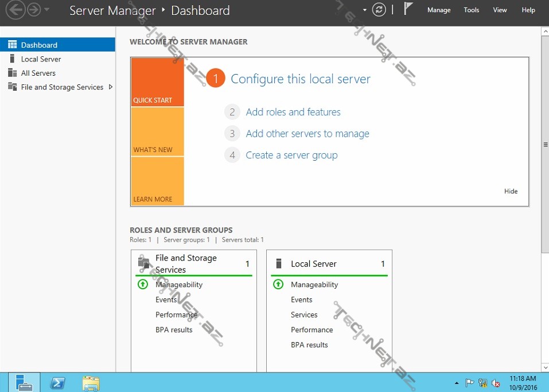Select All Servers in the sidebar
This screenshot has width=549, height=392.
(x=38, y=73)
